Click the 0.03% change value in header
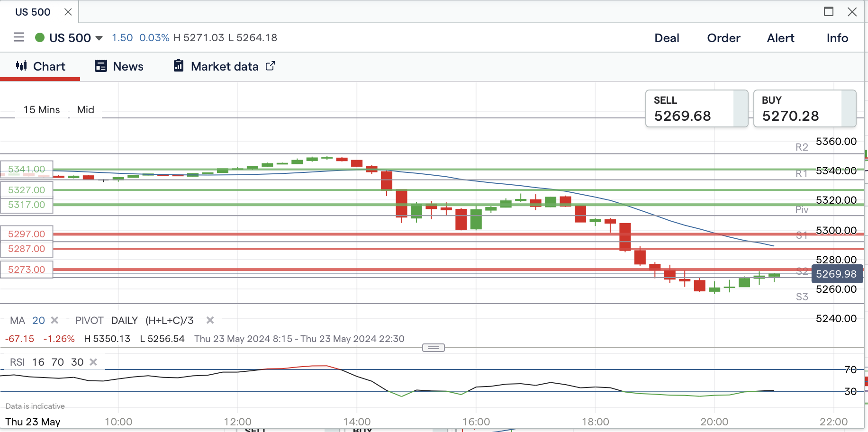 pos(154,38)
